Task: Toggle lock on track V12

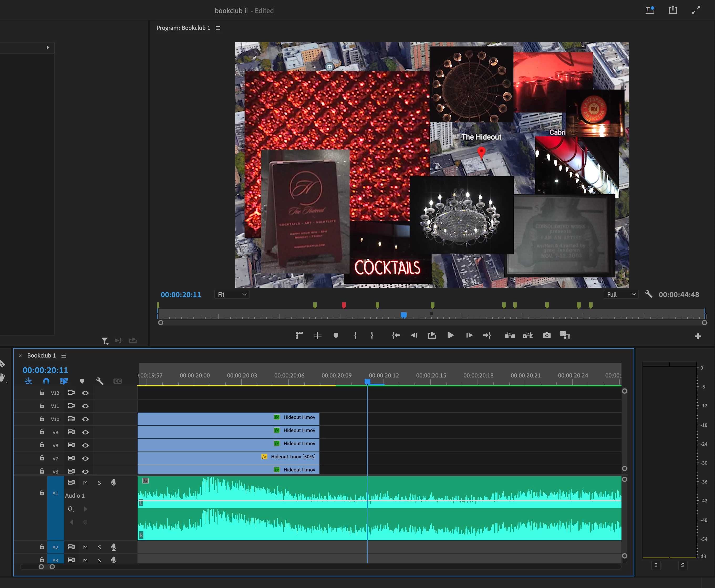Action: click(42, 392)
